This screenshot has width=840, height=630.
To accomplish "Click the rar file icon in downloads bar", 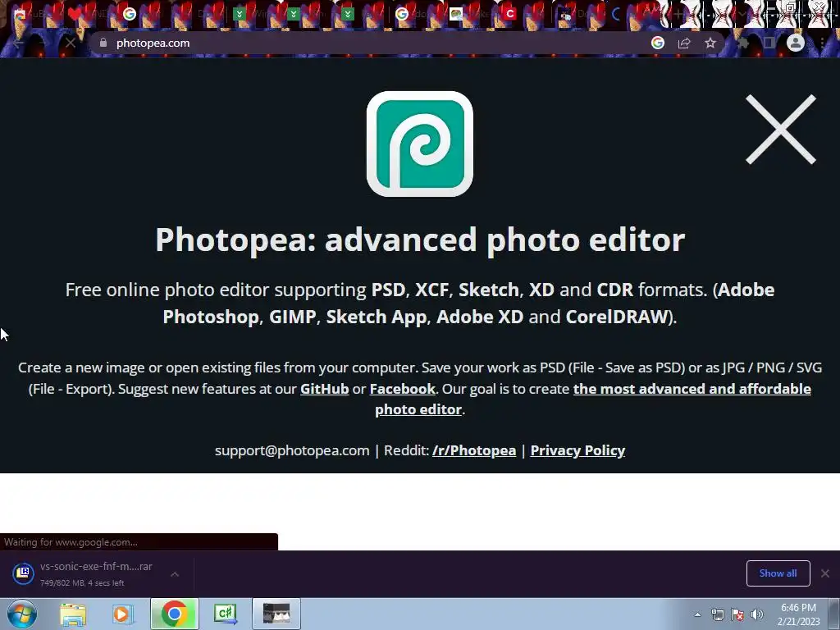I will pos(23,573).
